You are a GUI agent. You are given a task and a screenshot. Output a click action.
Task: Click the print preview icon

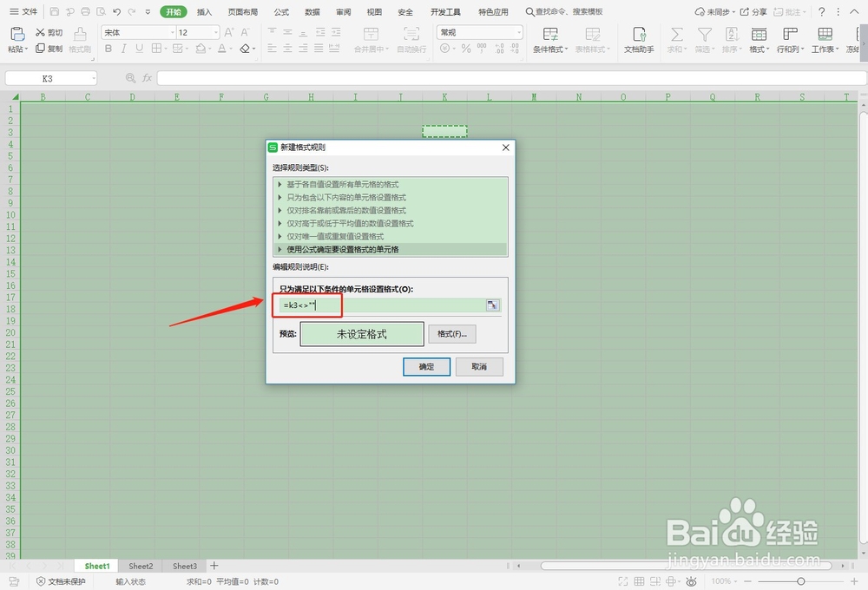(101, 11)
